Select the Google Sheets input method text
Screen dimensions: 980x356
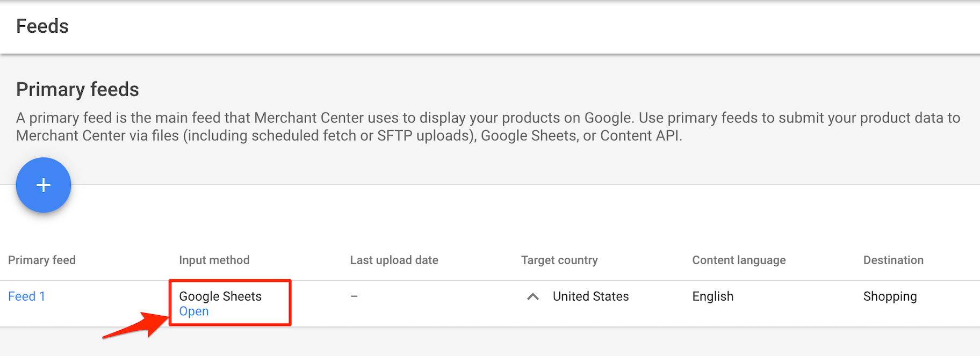click(x=220, y=296)
